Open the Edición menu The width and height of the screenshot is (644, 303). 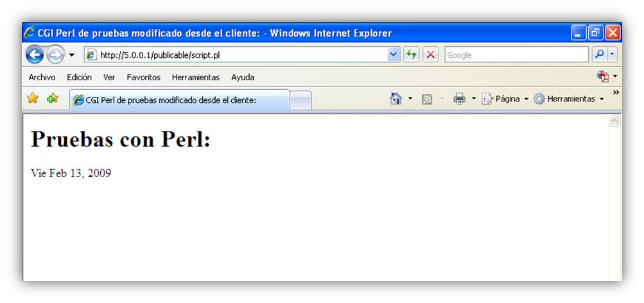pos(79,77)
